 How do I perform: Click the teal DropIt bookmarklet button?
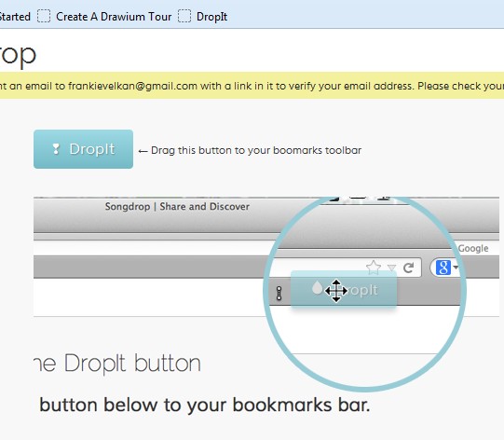tap(83, 149)
